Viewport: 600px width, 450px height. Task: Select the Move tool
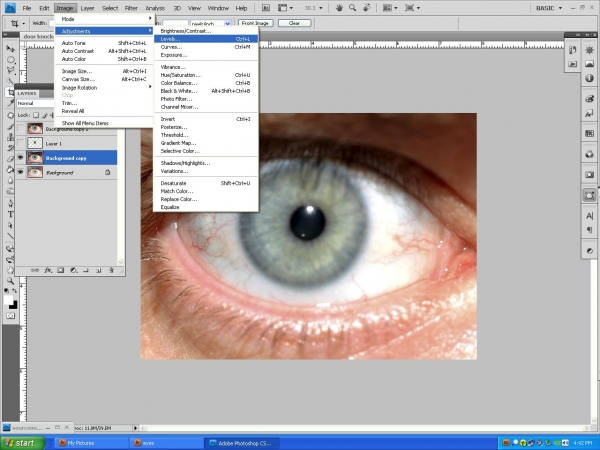point(10,49)
